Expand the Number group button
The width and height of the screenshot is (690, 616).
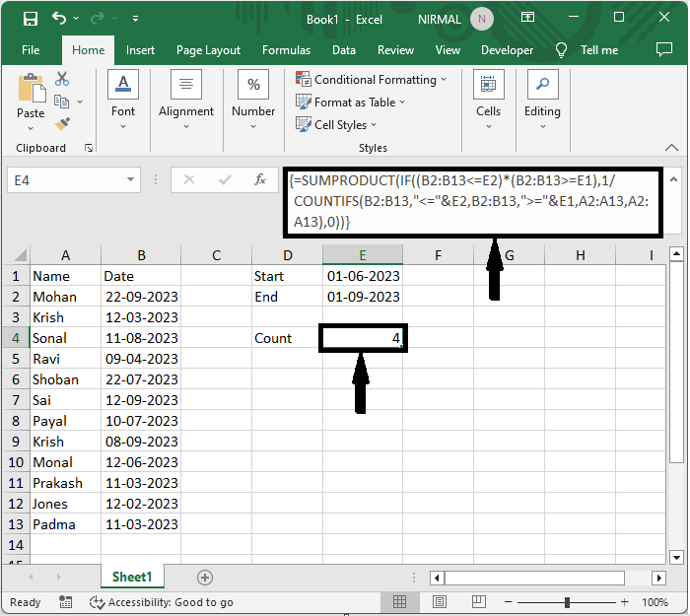(253, 100)
